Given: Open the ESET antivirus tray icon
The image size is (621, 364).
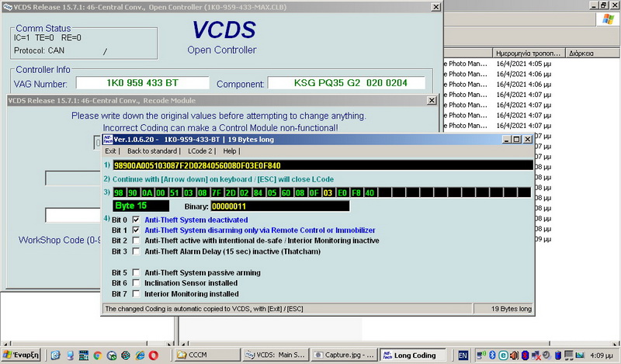Looking at the screenshot, I should pyautogui.click(x=503, y=355).
